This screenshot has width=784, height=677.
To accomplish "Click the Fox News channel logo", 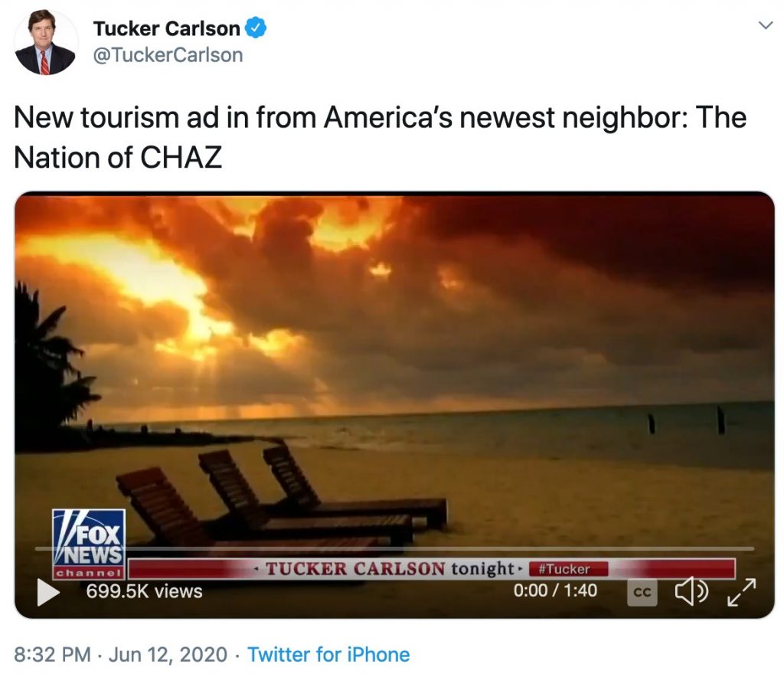I will pos(89,544).
